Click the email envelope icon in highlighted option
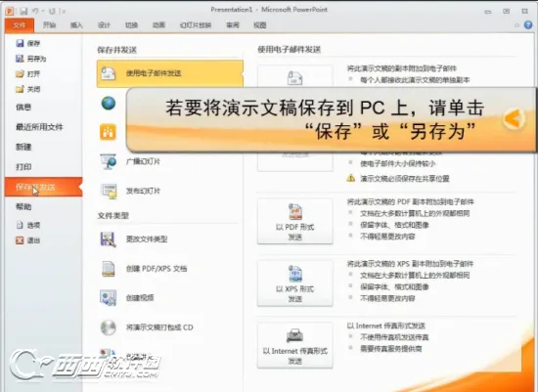 tap(109, 73)
